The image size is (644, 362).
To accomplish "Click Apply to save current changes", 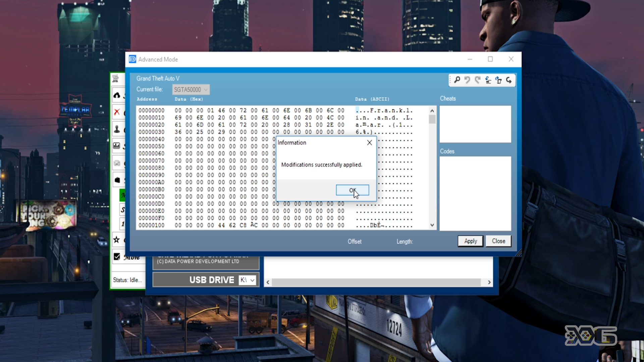I will pyautogui.click(x=471, y=240).
